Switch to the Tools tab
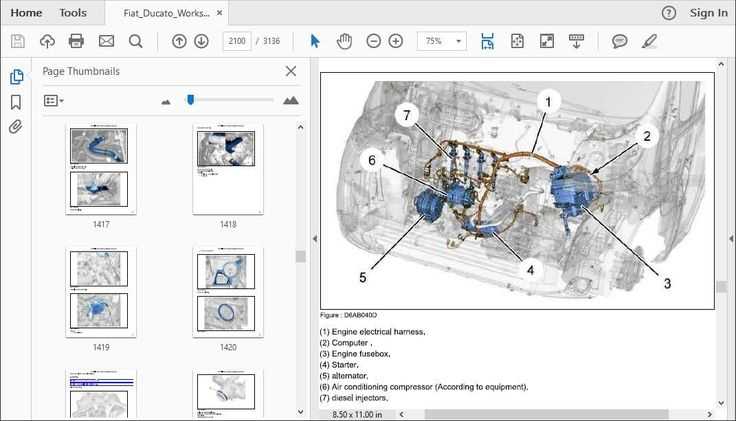Screen dimensions: 736x421 73,13
